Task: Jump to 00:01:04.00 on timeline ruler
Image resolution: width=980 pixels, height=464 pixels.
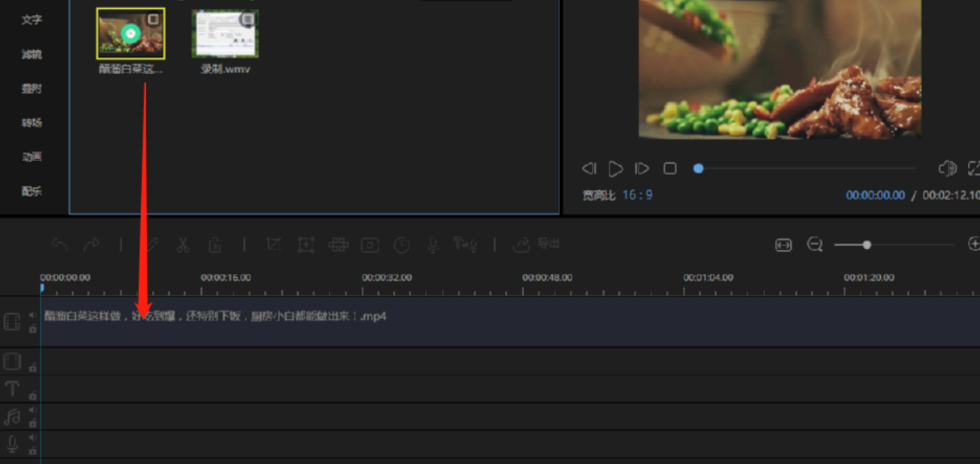Action: pos(709,277)
